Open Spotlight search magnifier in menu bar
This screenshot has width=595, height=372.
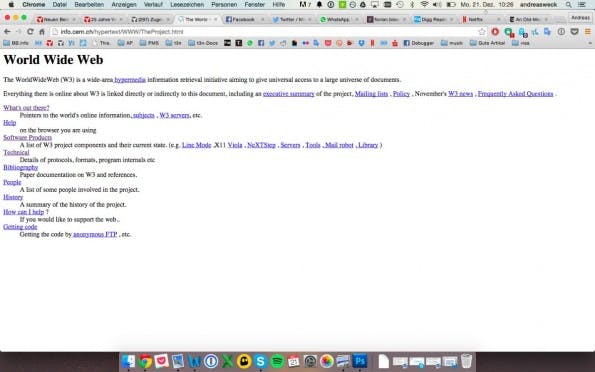[x=568, y=5]
